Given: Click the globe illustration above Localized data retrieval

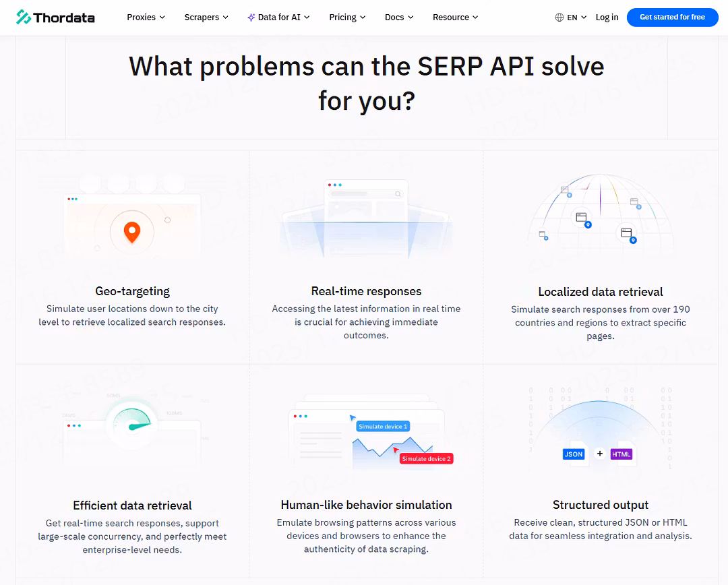Looking at the screenshot, I should pyautogui.click(x=600, y=216).
